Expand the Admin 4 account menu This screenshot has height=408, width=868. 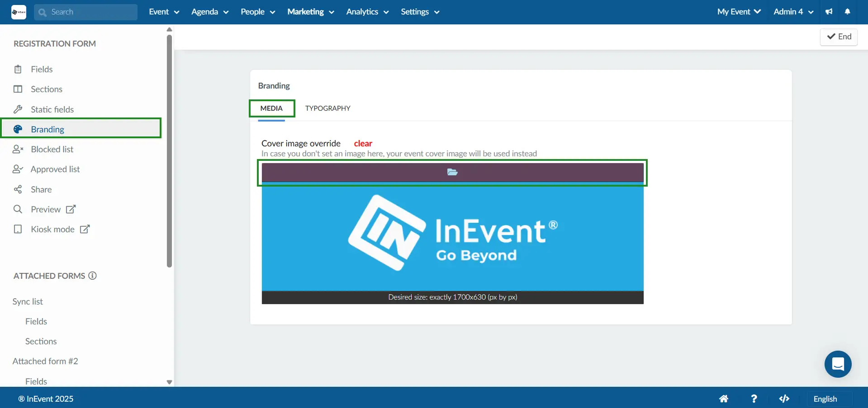[793, 12]
